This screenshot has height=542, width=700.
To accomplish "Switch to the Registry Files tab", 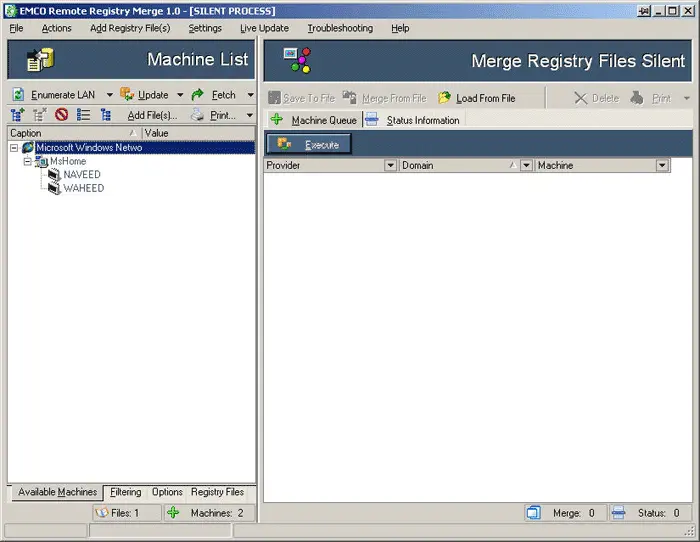I will pyautogui.click(x=217, y=492).
